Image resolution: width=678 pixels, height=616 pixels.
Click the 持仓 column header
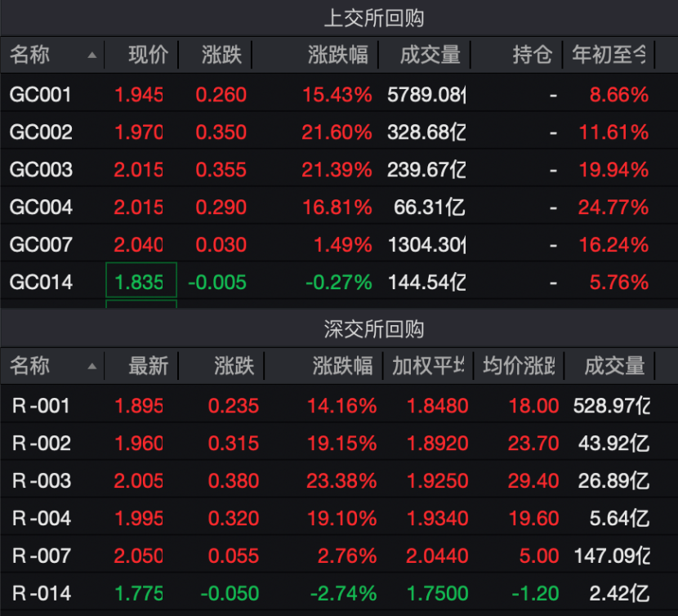click(533, 55)
